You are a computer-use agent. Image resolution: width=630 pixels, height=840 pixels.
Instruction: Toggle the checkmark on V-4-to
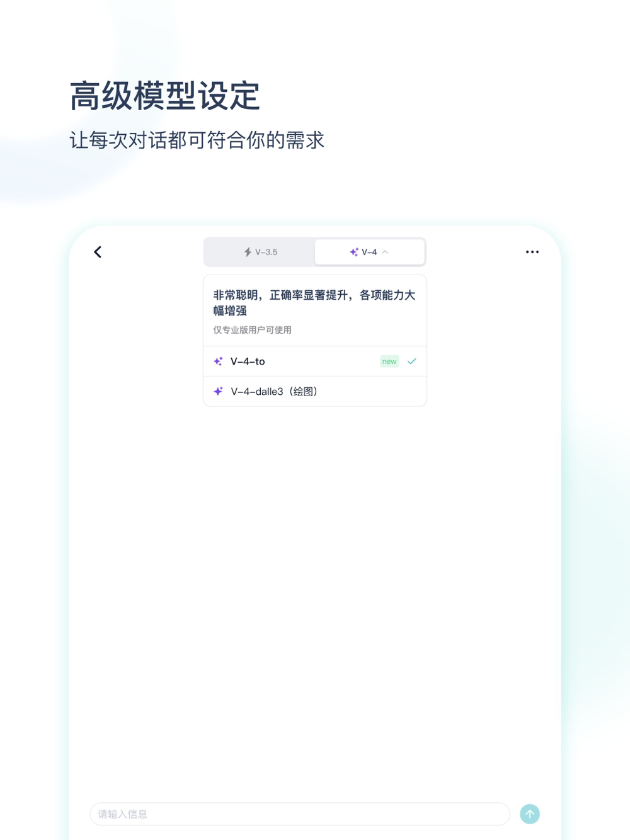tap(412, 361)
